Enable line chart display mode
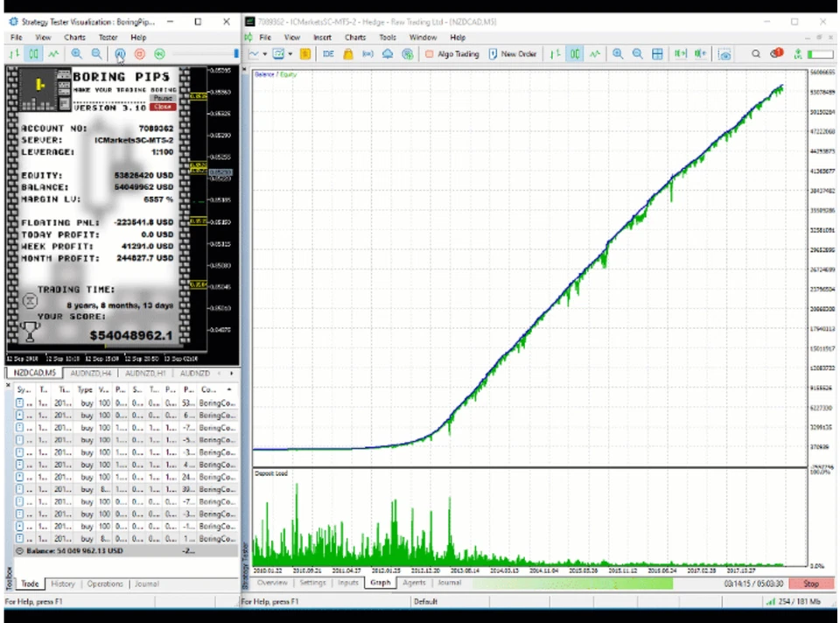Viewport: 840px width, 623px height. click(593, 53)
